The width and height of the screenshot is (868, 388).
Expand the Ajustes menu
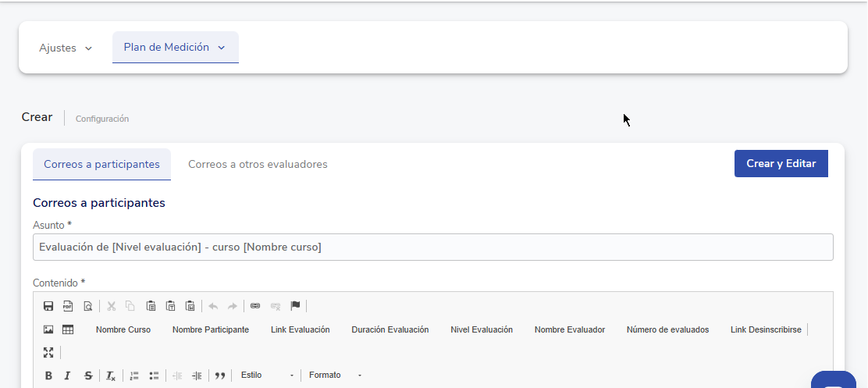[66, 48]
